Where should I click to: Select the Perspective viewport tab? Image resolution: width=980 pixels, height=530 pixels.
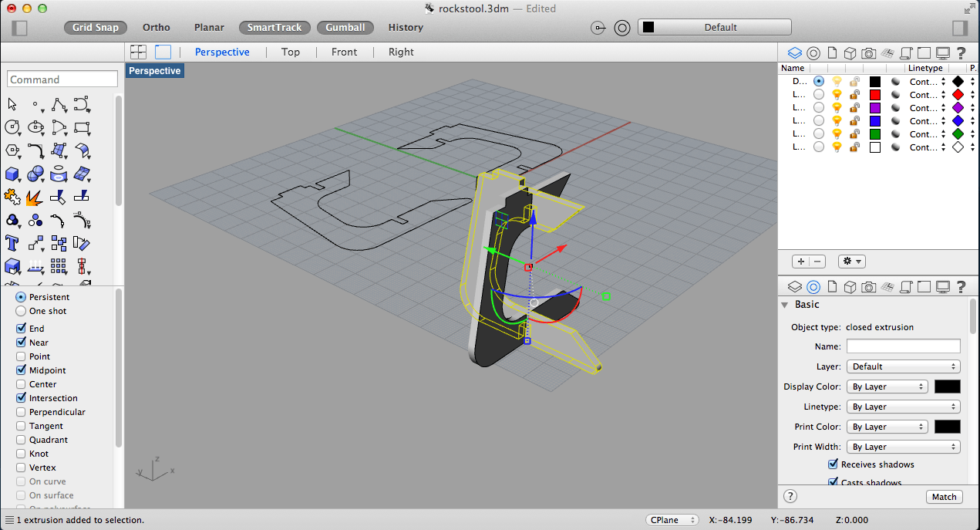[222, 52]
